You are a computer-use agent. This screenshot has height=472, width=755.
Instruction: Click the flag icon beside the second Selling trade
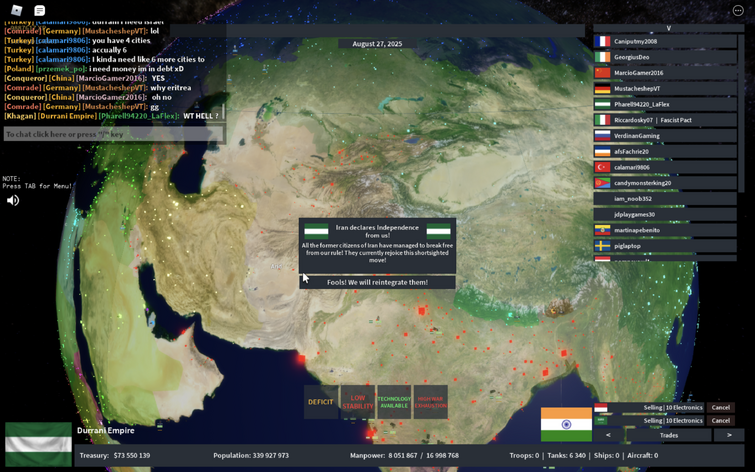(600, 420)
